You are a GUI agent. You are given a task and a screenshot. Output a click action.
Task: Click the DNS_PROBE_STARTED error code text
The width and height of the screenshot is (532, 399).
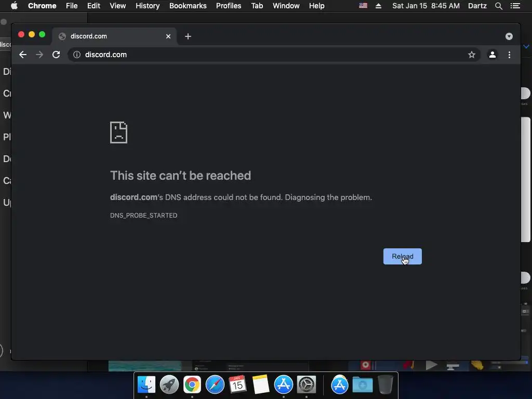click(x=143, y=216)
